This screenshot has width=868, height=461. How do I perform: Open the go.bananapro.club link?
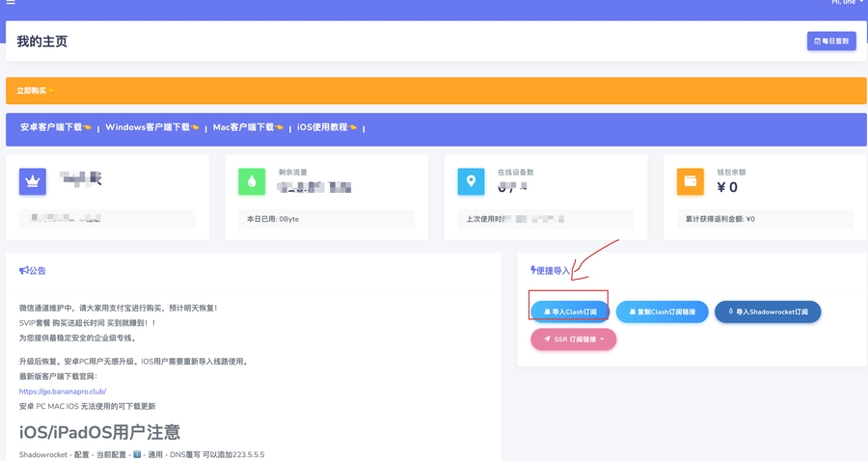point(64,392)
